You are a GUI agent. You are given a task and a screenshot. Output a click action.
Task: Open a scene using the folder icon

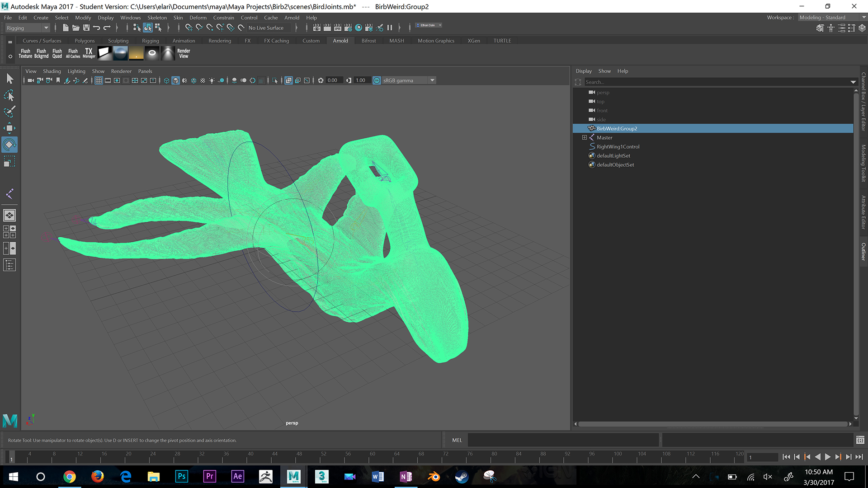click(x=75, y=28)
